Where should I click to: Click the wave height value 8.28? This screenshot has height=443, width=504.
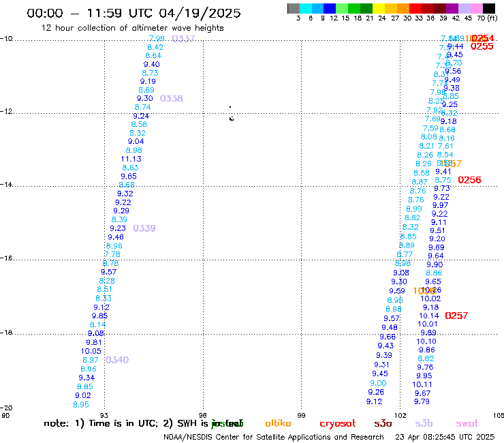click(107, 281)
